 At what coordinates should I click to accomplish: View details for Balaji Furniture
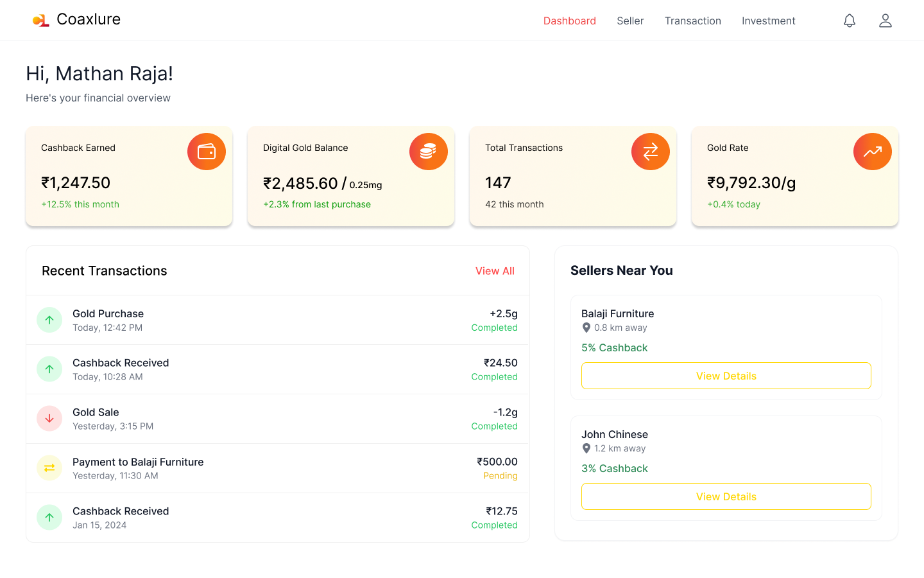click(x=726, y=376)
